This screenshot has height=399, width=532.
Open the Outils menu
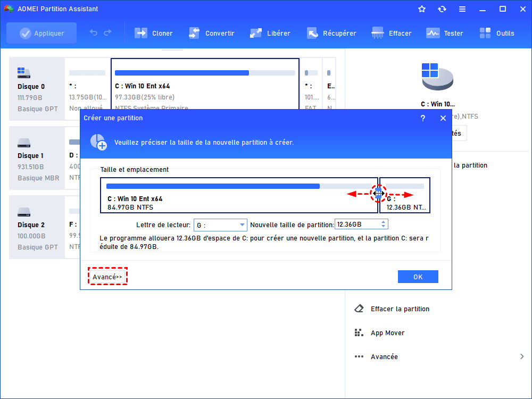point(497,33)
